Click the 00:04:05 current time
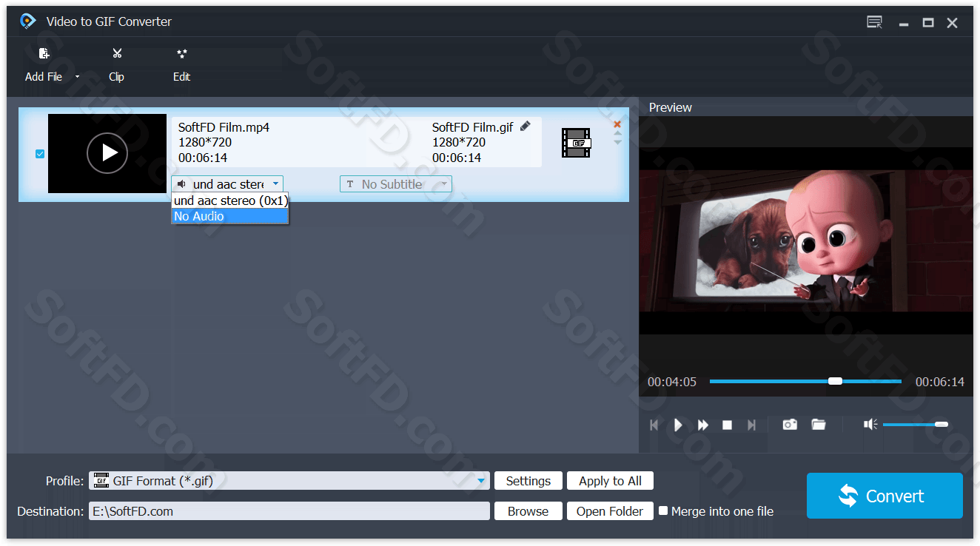980x546 pixels. click(x=672, y=382)
